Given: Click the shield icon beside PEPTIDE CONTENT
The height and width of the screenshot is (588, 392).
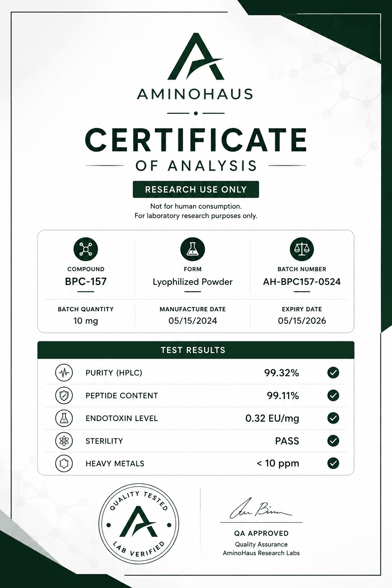Looking at the screenshot, I should coord(64,395).
